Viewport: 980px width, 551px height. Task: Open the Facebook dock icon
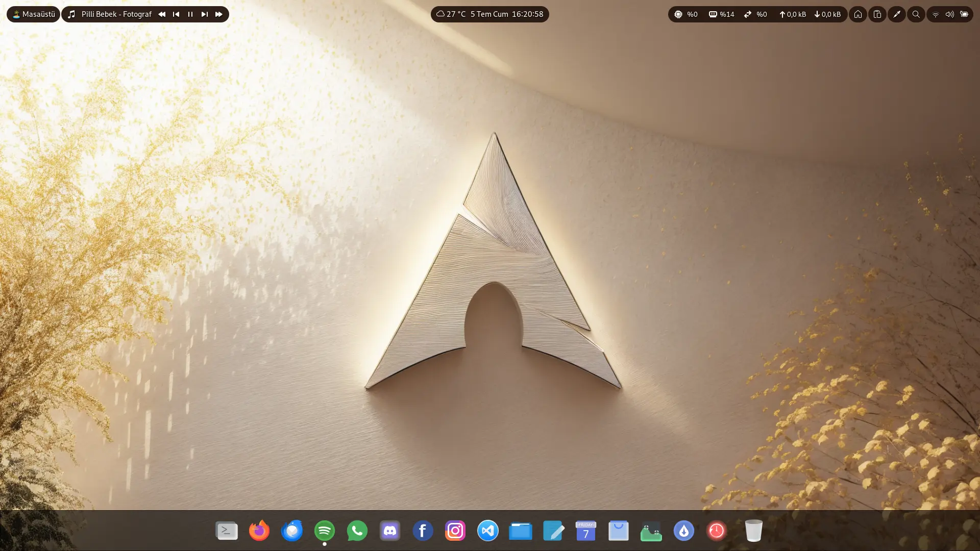coord(423,531)
